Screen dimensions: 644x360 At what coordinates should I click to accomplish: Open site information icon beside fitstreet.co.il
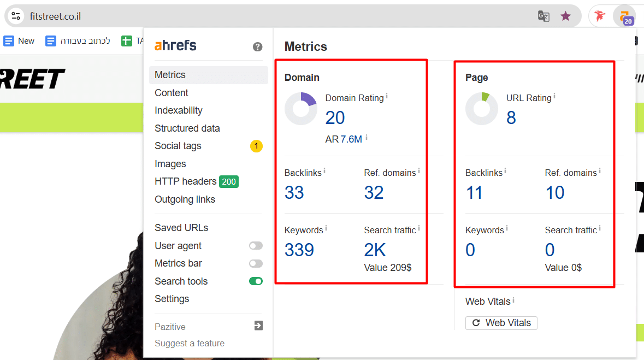pos(16,16)
